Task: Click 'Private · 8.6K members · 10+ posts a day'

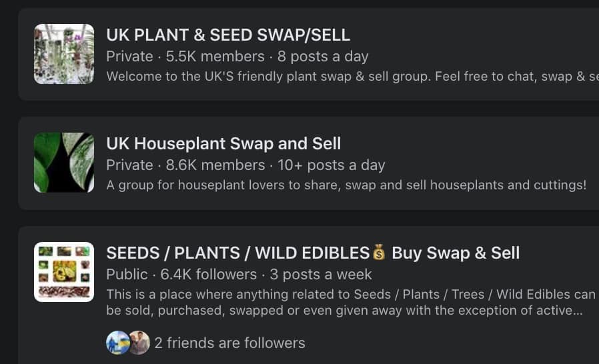Action: tap(245, 165)
